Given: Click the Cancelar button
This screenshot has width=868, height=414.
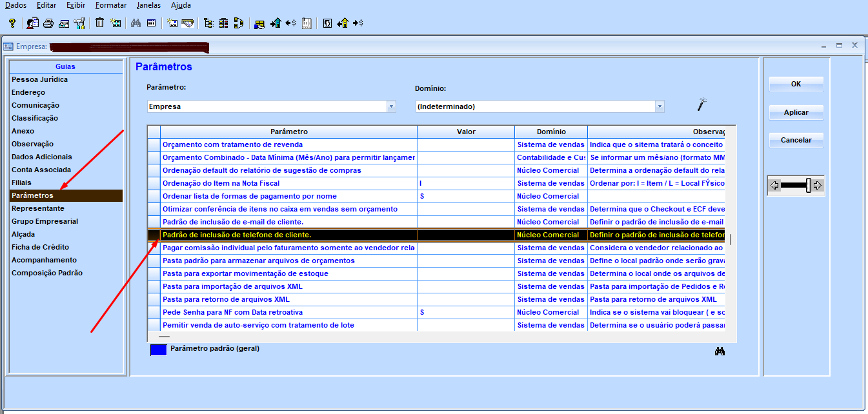Looking at the screenshot, I should click(796, 140).
